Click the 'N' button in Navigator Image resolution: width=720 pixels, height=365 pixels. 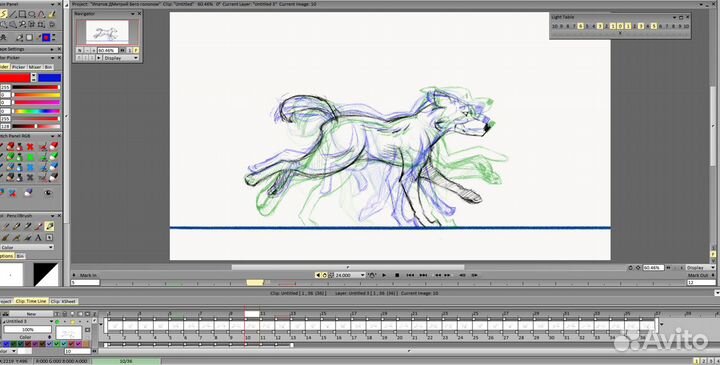pos(79,50)
